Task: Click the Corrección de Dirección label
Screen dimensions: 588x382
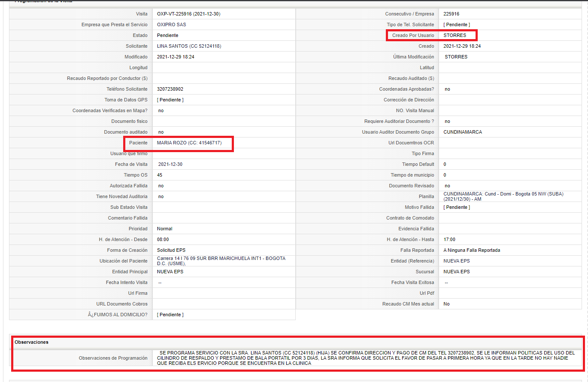Action: [x=409, y=100]
